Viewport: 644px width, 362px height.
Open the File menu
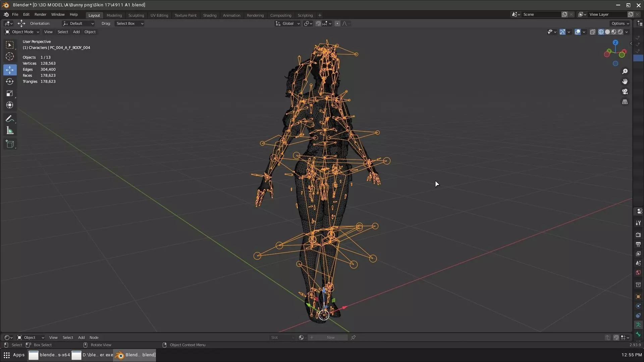[15, 15]
